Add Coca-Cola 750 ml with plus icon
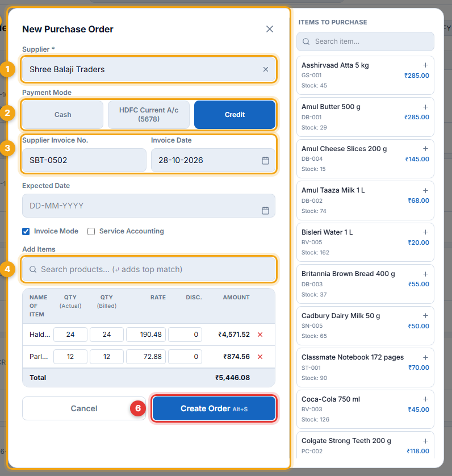 point(425,399)
